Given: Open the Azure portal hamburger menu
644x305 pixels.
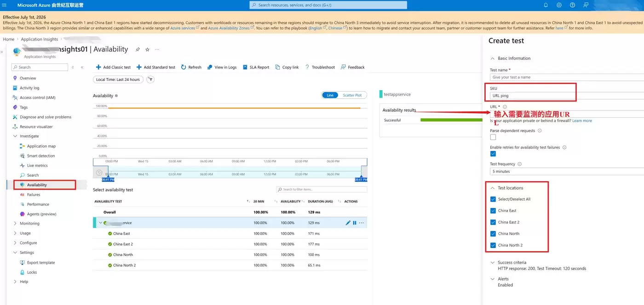Looking at the screenshot, I should tap(5, 5).
